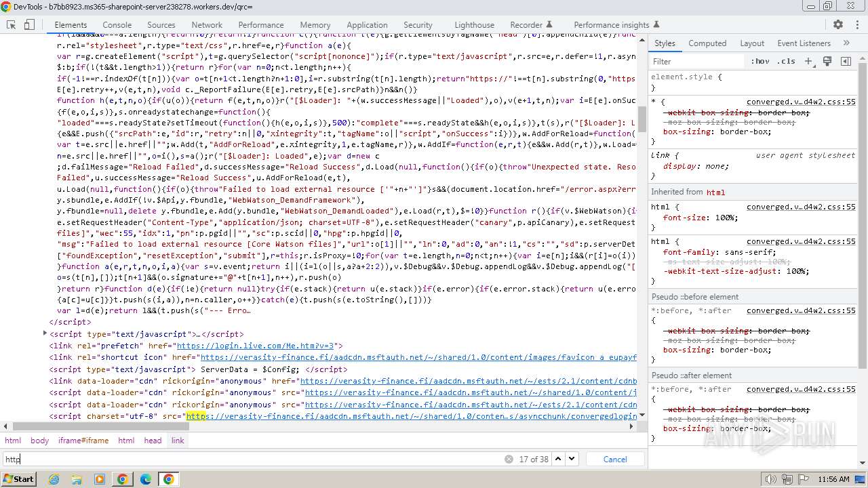Go to previous search match arrow
Screen dimensions: 868x488
[x=558, y=459]
